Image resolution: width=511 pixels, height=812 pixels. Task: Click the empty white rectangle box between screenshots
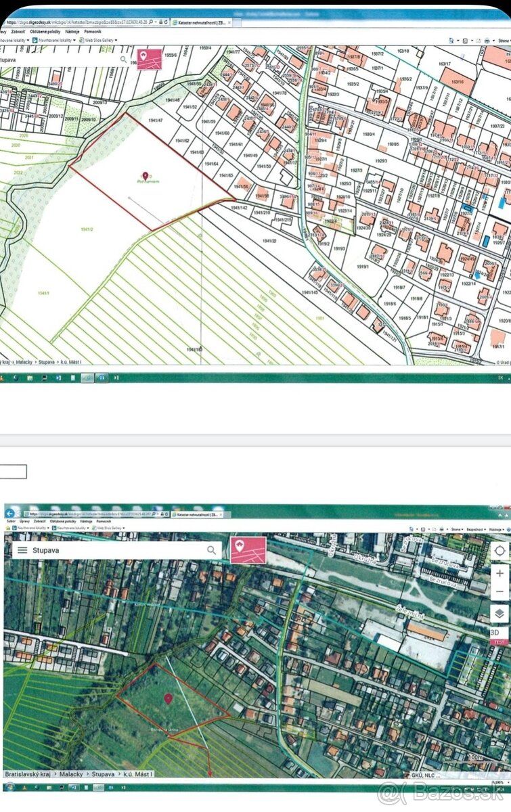pyautogui.click(x=13, y=472)
